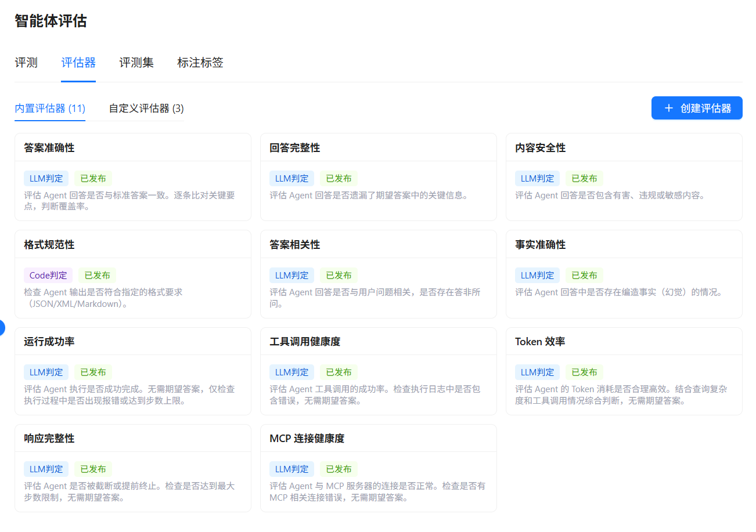Click Token 效率 description about 消耗合理高效
The width and height of the screenshot is (756, 532).
click(x=621, y=395)
